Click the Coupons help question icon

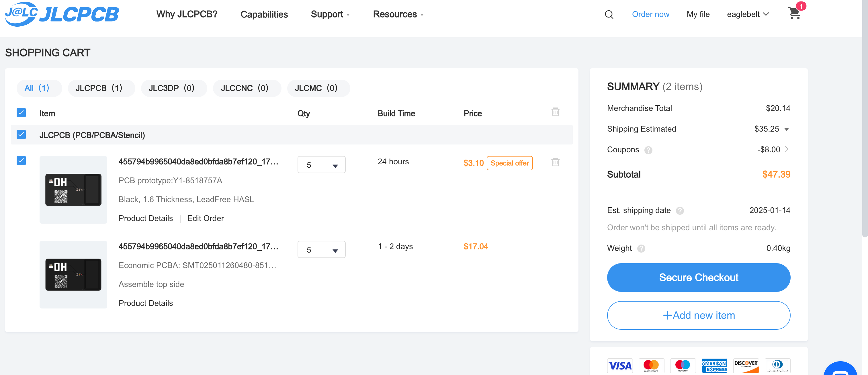(x=648, y=150)
